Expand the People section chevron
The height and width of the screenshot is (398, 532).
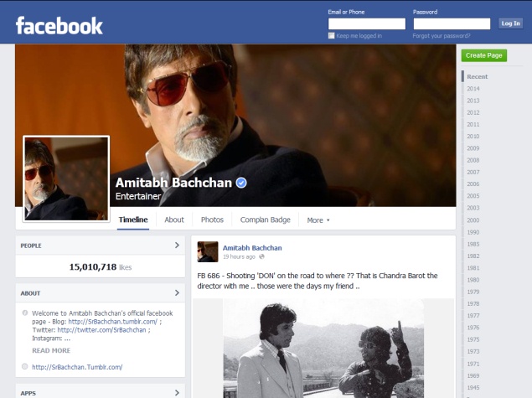[x=177, y=245]
